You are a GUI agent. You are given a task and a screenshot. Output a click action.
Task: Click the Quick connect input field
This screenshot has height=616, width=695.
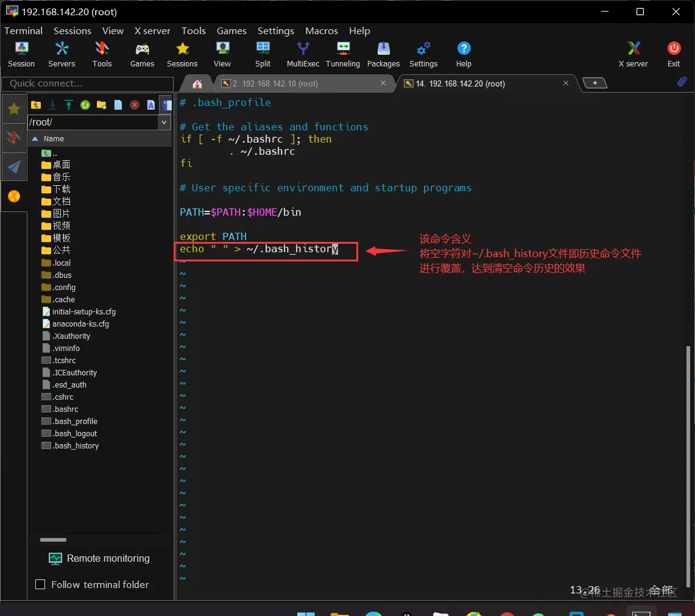[87, 83]
